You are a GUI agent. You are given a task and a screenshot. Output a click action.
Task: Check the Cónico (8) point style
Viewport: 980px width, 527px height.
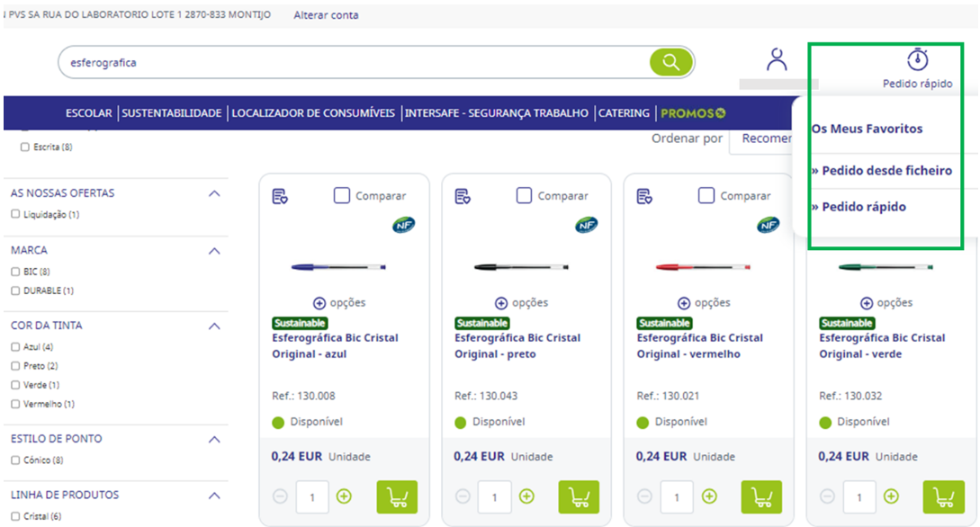[15, 460]
